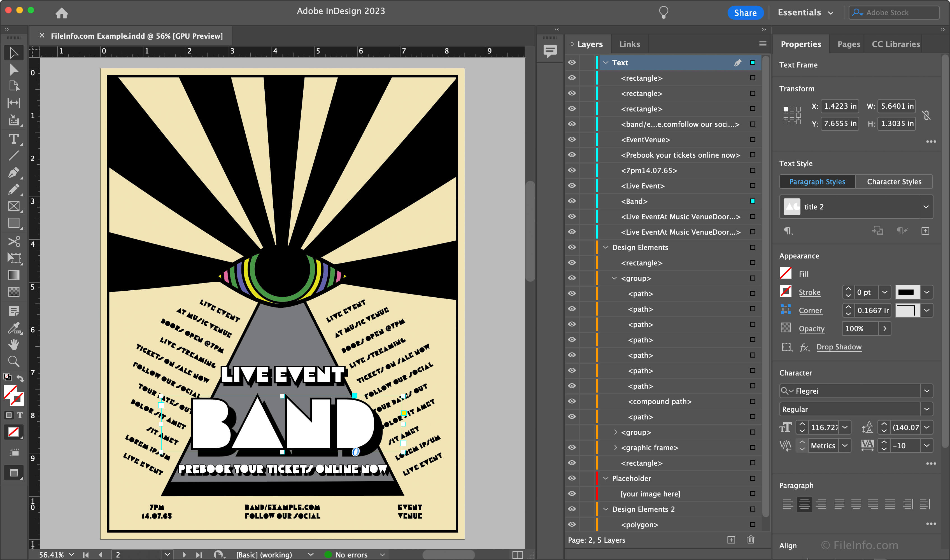Viewport: 950px width, 560px height.
Task: Collapse the Design Elements layer group
Action: 605,247
